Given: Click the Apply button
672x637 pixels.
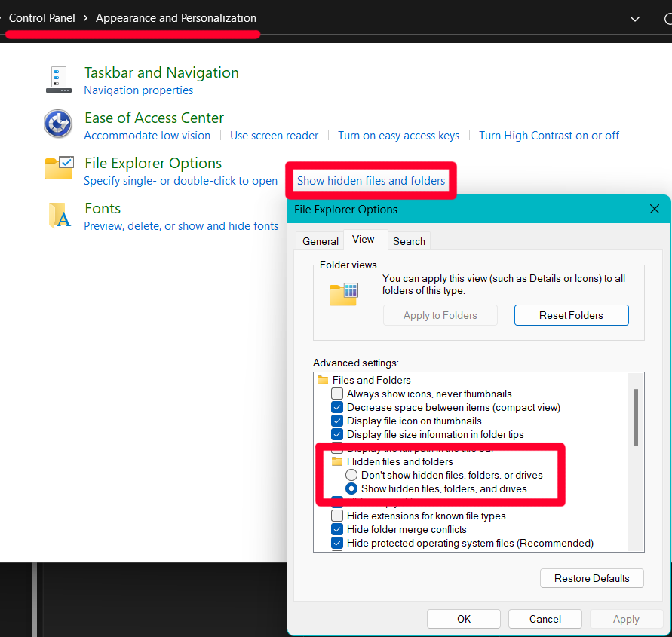Looking at the screenshot, I should tap(626, 619).
